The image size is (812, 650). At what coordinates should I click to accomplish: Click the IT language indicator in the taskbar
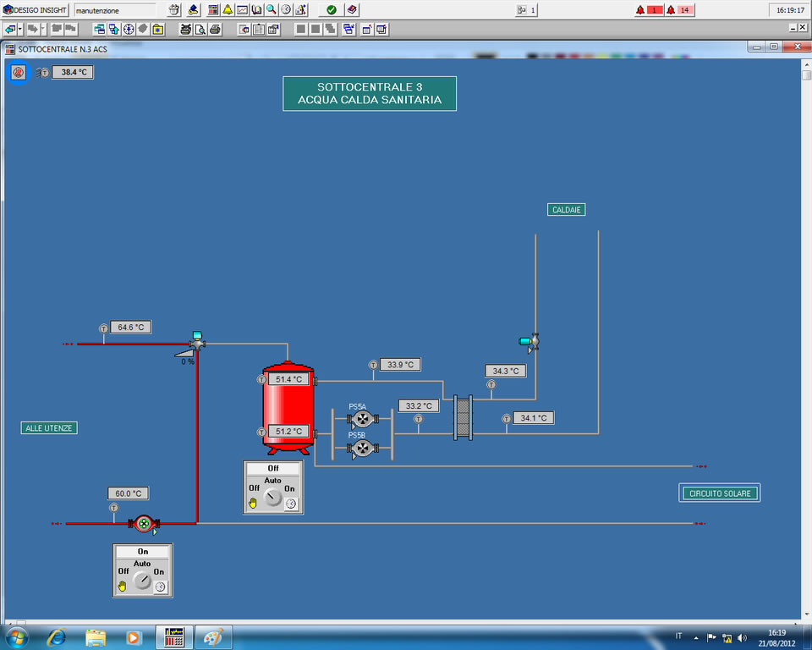coord(679,636)
